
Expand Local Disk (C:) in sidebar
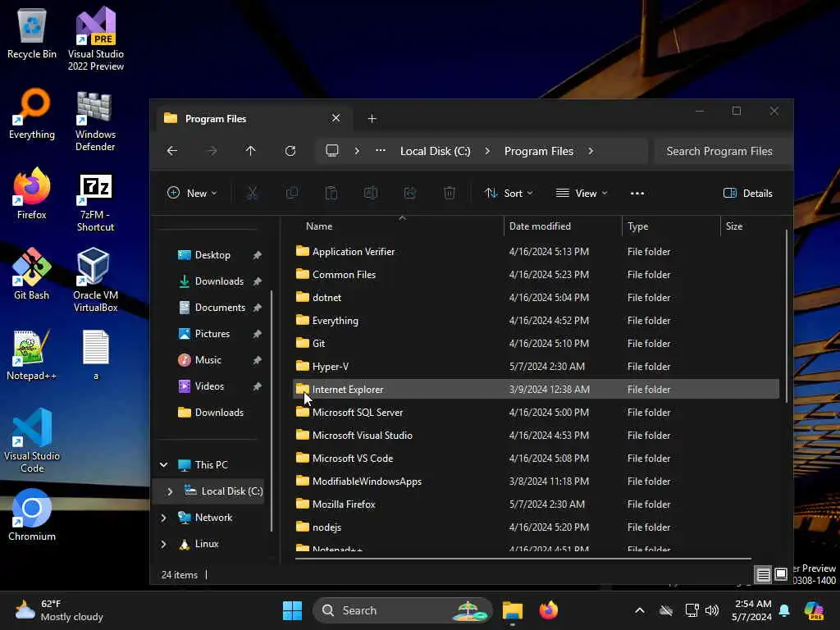point(170,491)
